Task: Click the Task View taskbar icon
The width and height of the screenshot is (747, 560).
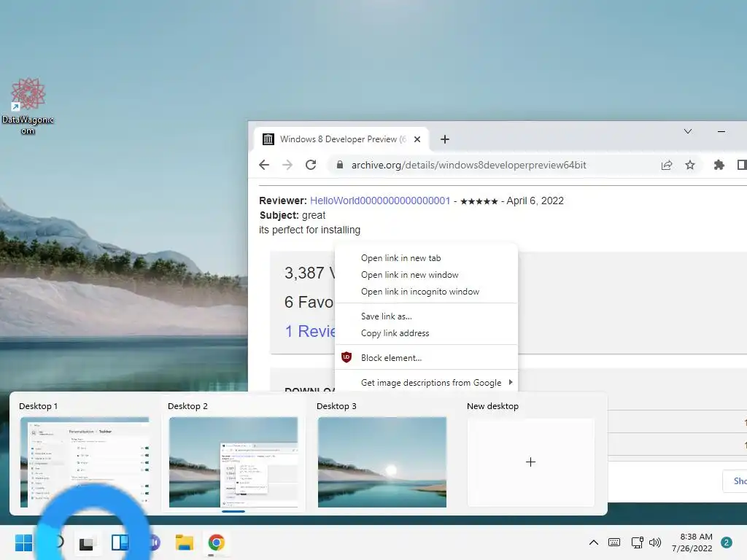Action: pos(87,542)
